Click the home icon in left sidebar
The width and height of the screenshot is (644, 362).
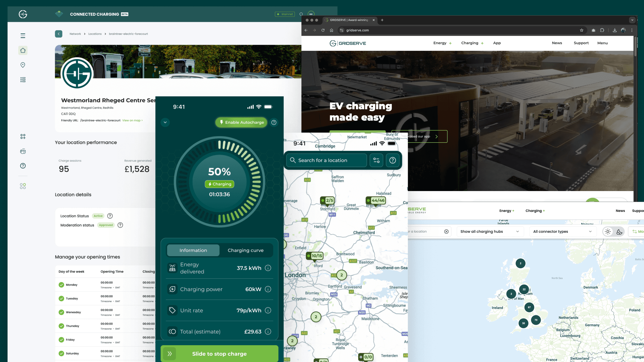click(23, 51)
